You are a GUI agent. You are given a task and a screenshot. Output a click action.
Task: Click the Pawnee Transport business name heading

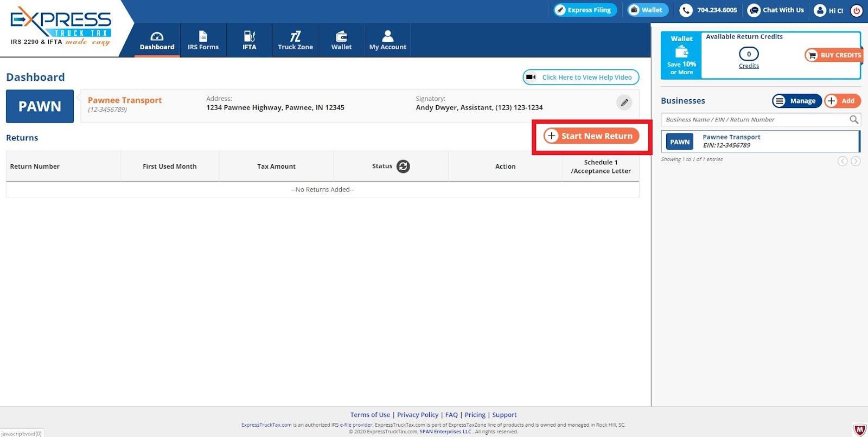click(x=125, y=100)
